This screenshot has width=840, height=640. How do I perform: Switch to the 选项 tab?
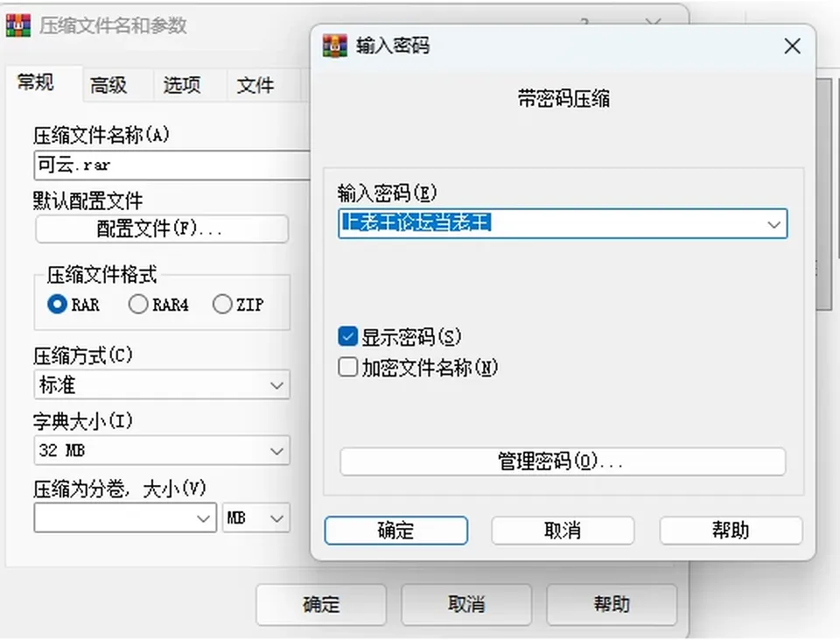click(182, 85)
